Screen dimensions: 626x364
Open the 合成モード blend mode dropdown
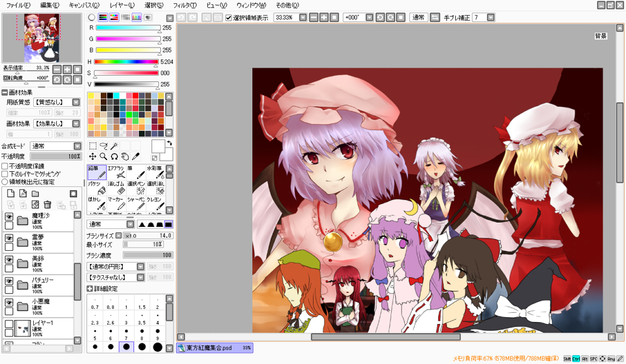point(78,146)
